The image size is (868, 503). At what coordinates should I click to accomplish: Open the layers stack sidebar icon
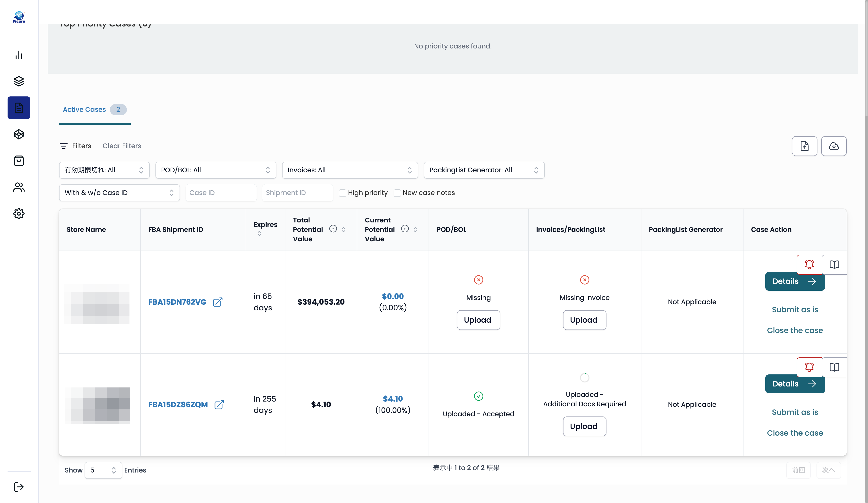point(19,81)
